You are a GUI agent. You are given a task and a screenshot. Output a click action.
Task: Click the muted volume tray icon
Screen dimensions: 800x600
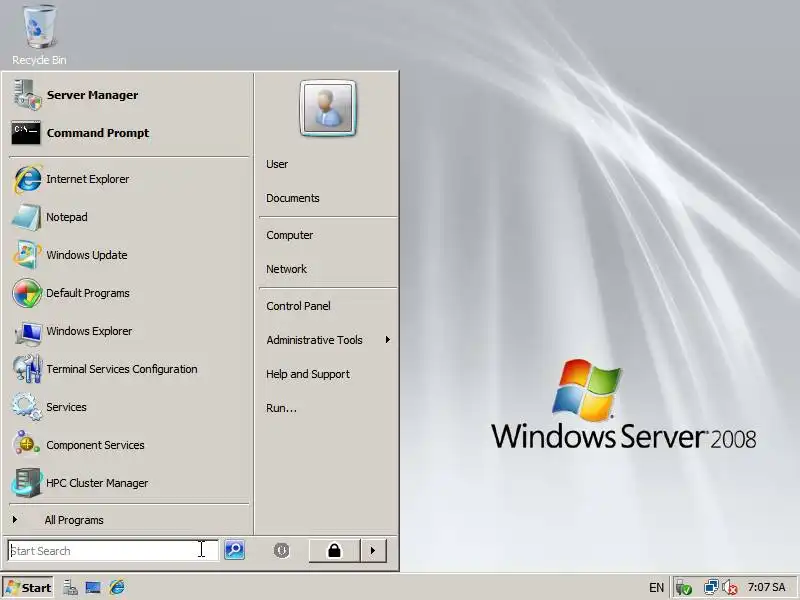[x=730, y=588]
